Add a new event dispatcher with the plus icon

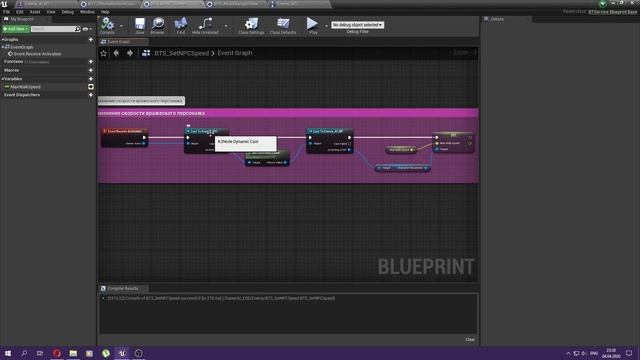pyautogui.click(x=91, y=95)
